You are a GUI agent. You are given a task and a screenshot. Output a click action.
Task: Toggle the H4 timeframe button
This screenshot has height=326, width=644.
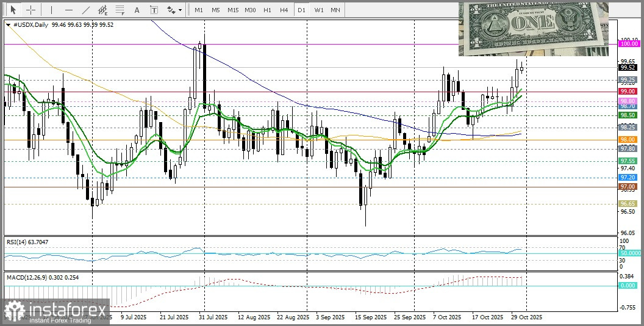click(284, 10)
